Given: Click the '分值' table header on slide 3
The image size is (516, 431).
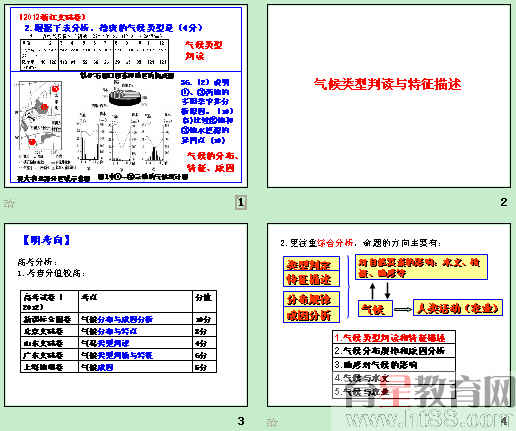Looking at the screenshot, I should coord(204,301).
